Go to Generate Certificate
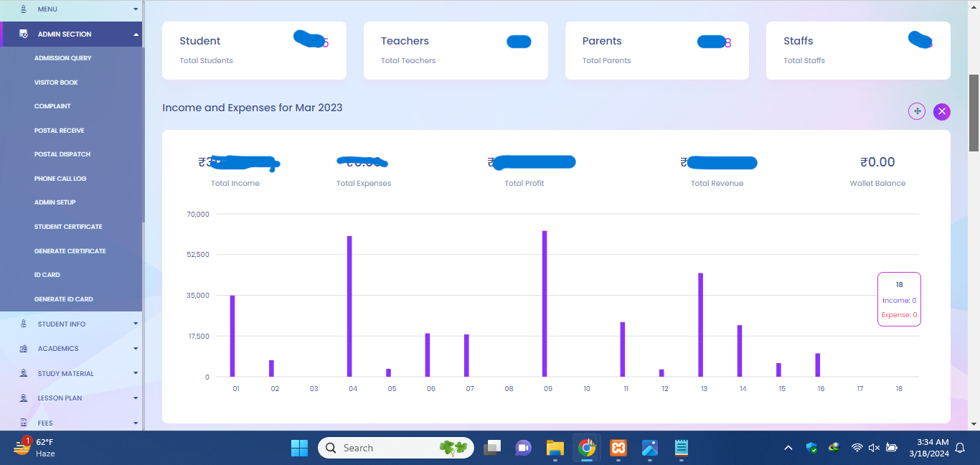Viewport: 980px width, 465px height. 70,251
